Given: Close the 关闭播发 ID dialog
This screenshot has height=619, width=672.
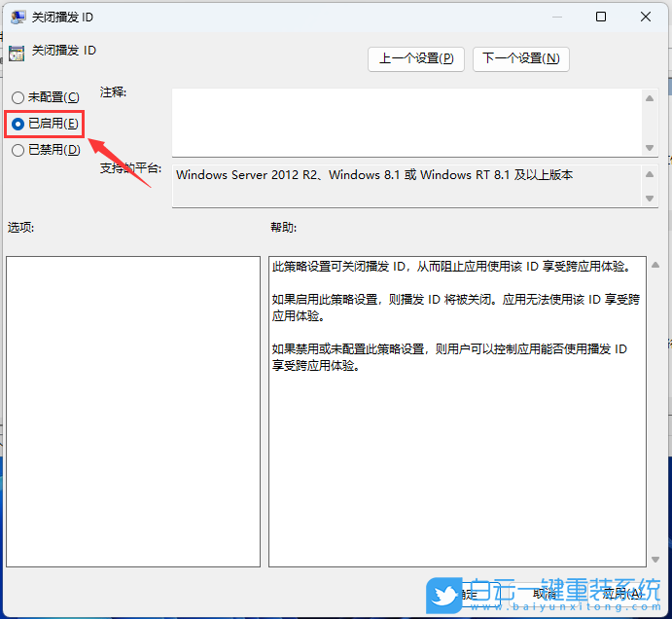Looking at the screenshot, I should [x=646, y=18].
